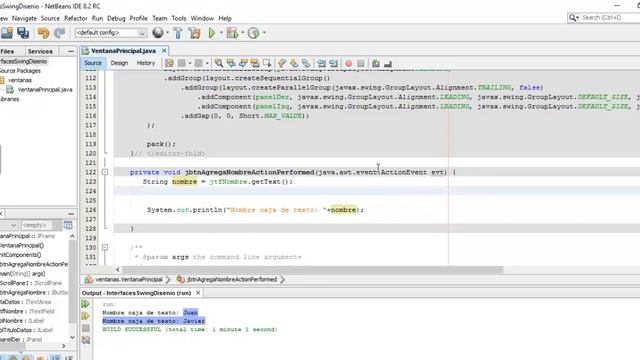This screenshot has width=640, height=360.
Task: Run the project with green play
Action: tap(211, 33)
